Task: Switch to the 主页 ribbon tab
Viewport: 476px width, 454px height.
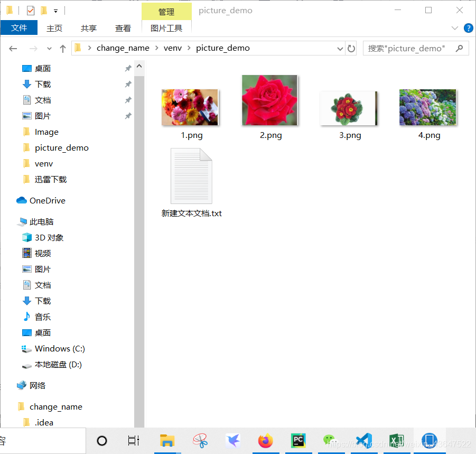Action: pyautogui.click(x=54, y=28)
